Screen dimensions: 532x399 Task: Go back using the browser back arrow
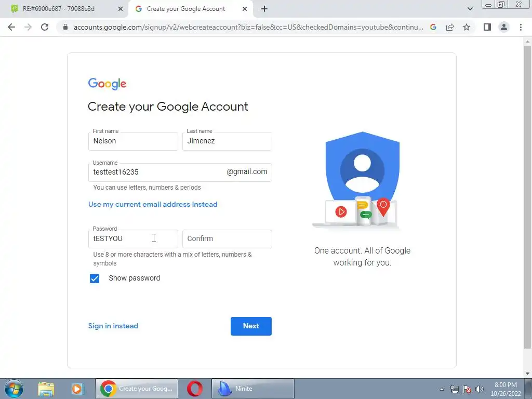tap(11, 27)
